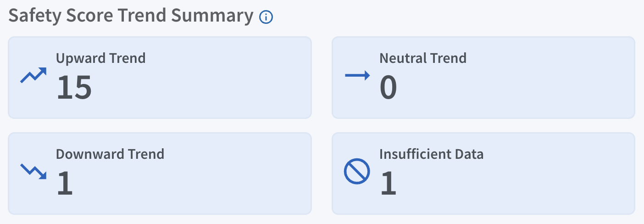Select the Insufficient Data card
Image resolution: width=644 pixels, height=224 pixels.
(483, 174)
